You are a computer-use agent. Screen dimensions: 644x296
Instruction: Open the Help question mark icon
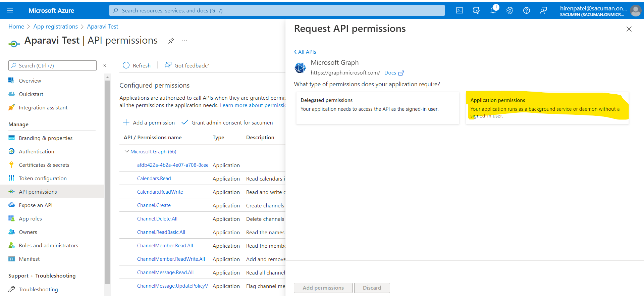tap(527, 10)
